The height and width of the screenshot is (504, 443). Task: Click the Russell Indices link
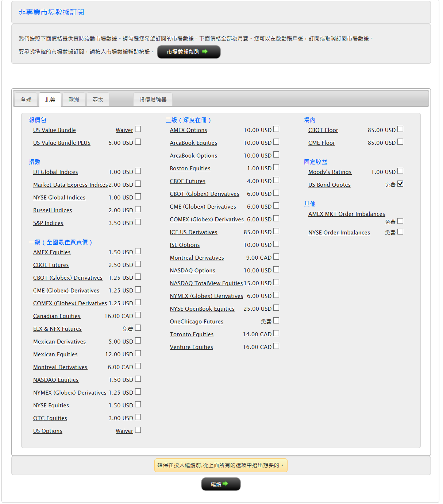tap(53, 210)
